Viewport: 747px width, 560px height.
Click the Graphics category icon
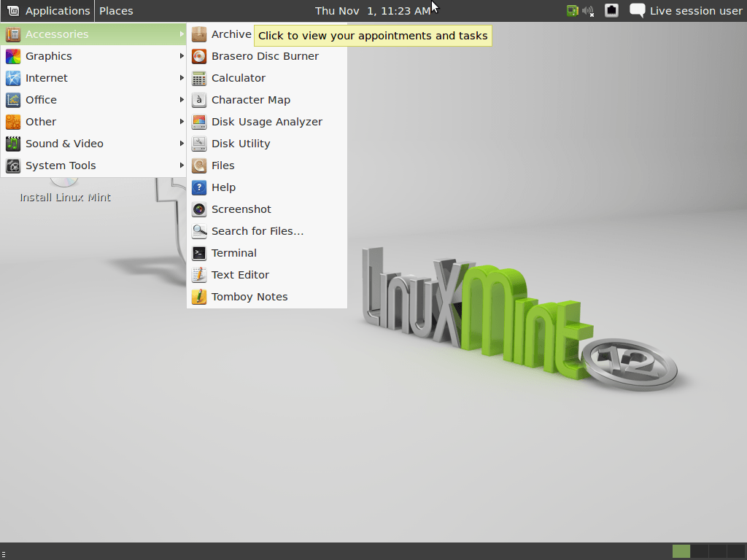point(13,56)
